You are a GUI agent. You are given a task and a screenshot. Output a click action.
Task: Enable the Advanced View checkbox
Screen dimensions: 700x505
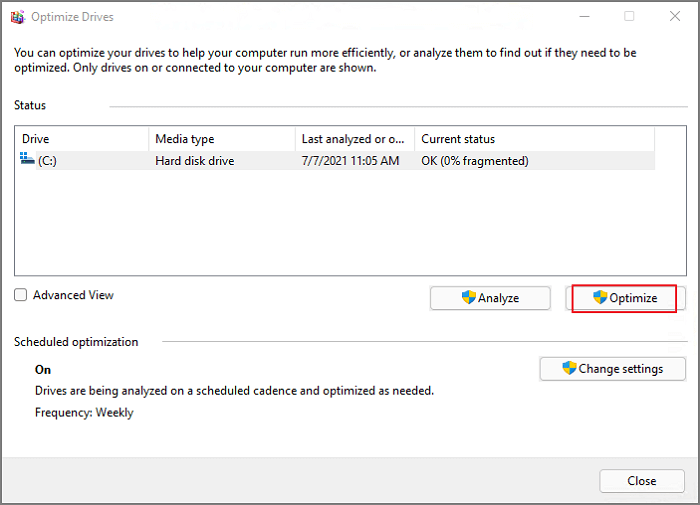pos(21,295)
